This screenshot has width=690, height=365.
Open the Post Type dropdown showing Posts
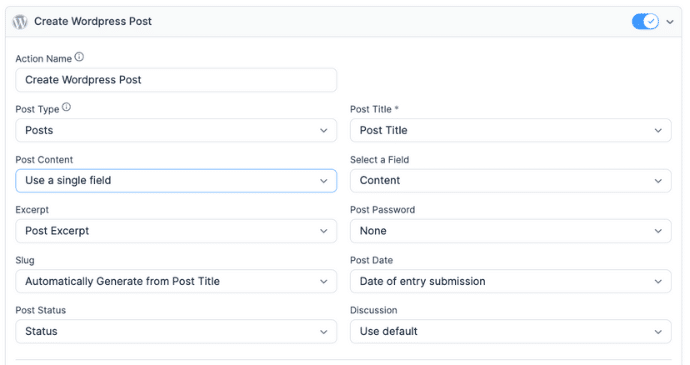point(176,130)
